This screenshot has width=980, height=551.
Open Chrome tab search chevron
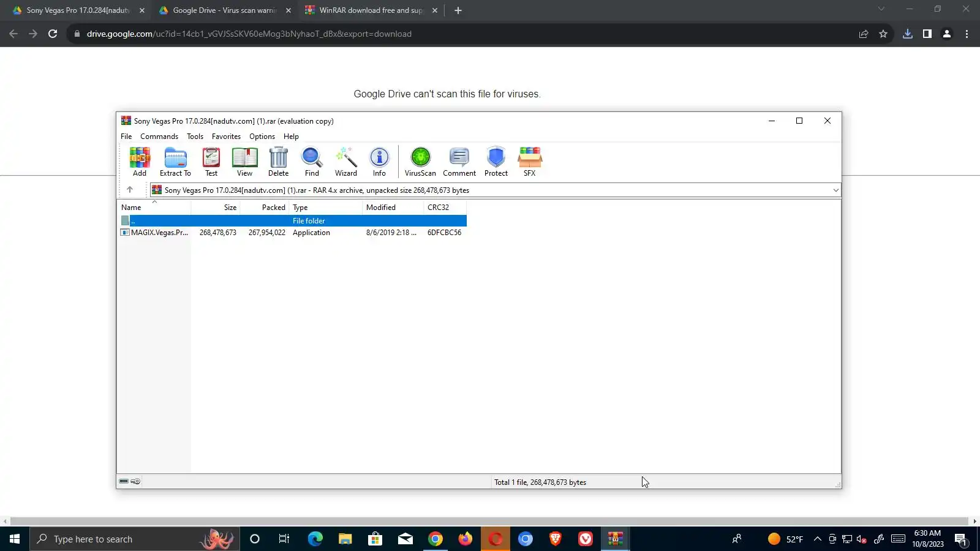pyautogui.click(x=881, y=9)
